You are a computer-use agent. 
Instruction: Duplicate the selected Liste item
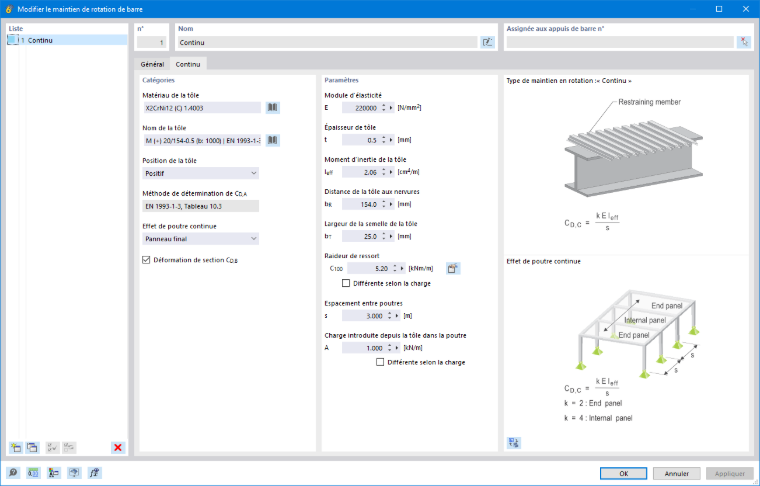[x=32, y=447]
